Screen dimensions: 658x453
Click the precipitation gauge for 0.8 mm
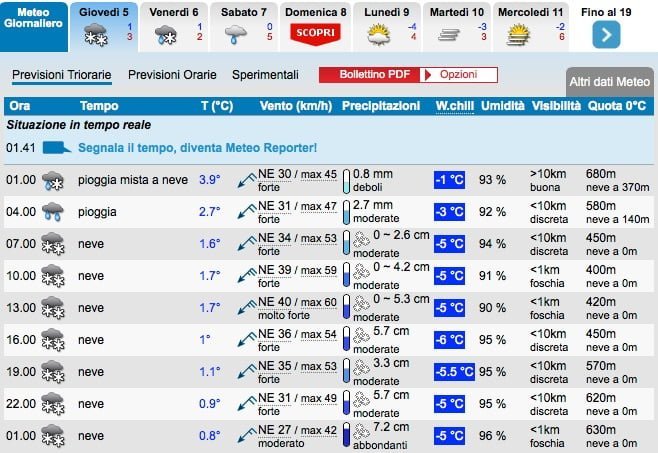(346, 181)
